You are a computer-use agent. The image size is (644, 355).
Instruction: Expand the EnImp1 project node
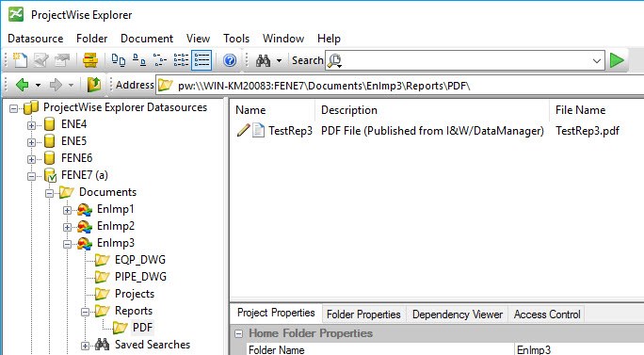coord(68,210)
